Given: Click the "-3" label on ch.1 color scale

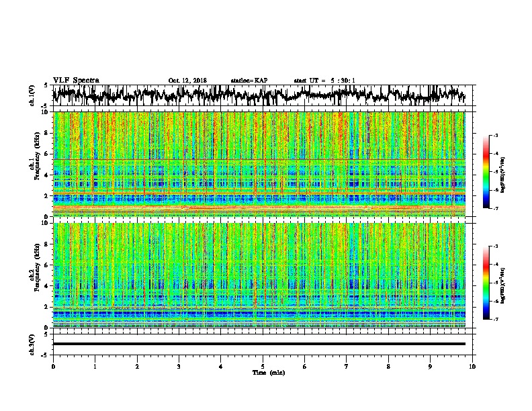Looking at the screenshot, I should click(495, 135).
